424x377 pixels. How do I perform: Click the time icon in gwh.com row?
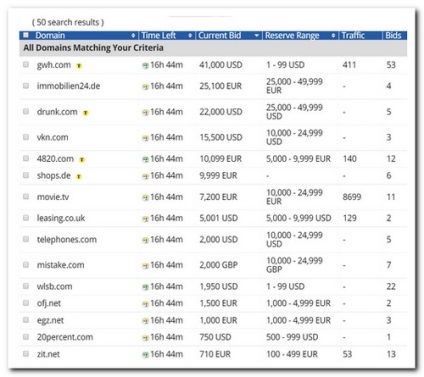145,66
